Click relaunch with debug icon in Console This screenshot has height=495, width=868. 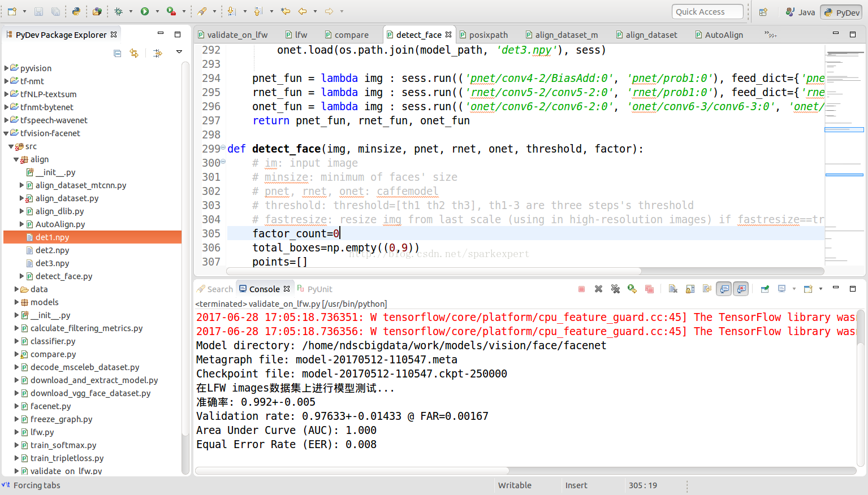click(x=632, y=289)
